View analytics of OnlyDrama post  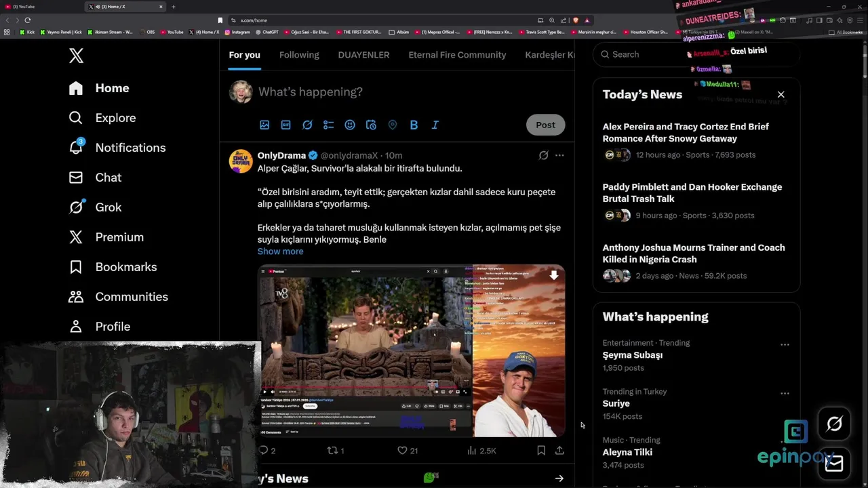pos(481,450)
